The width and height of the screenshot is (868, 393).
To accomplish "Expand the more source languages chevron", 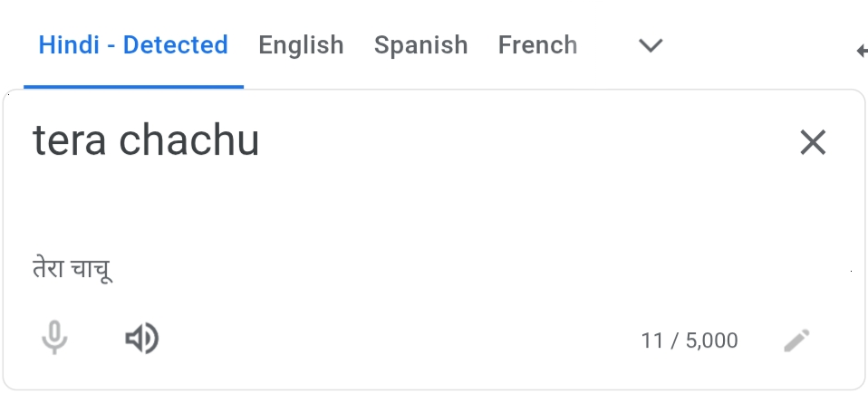I will 651,45.
